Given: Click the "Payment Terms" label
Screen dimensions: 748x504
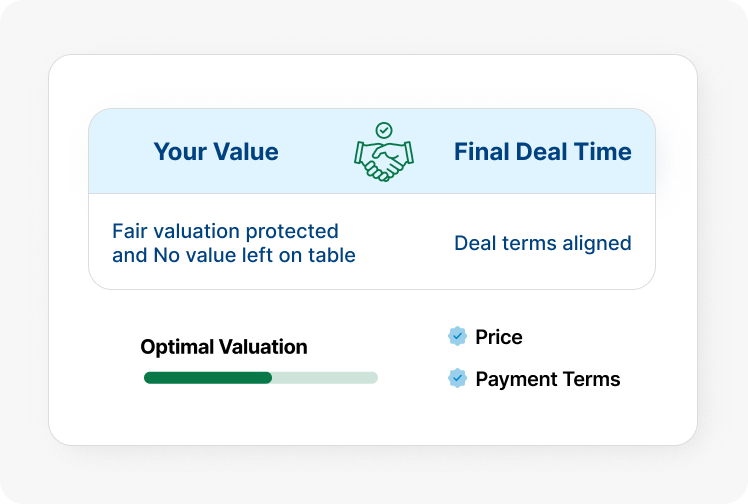Looking at the screenshot, I should pos(548,379).
